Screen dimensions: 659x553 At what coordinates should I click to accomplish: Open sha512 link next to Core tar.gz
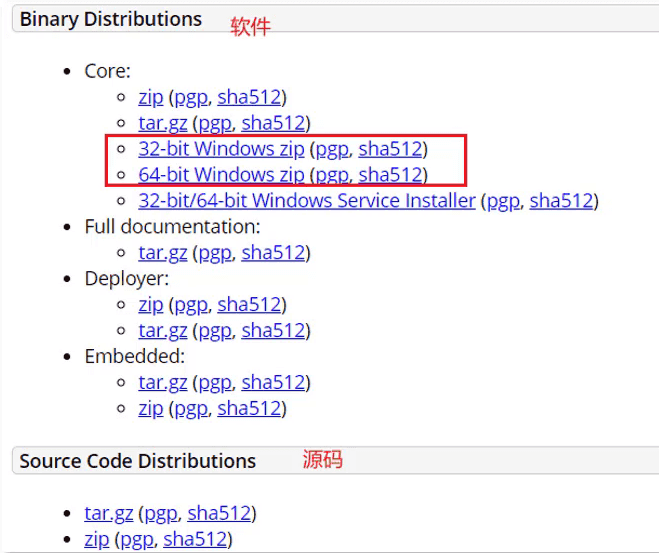[273, 123]
